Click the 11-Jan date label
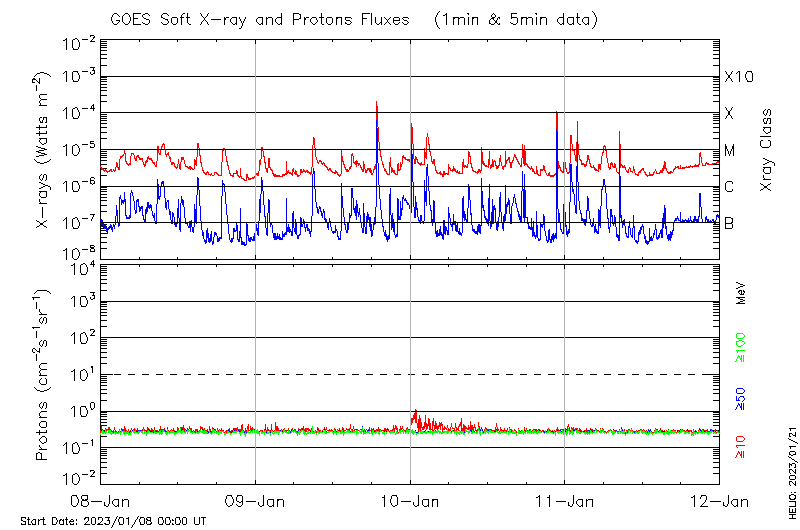This screenshot has width=800, height=530. point(565,499)
